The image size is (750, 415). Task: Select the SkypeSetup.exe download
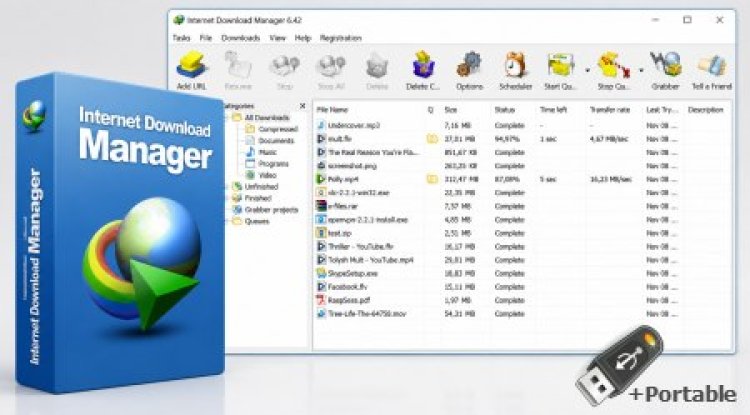[x=353, y=273]
